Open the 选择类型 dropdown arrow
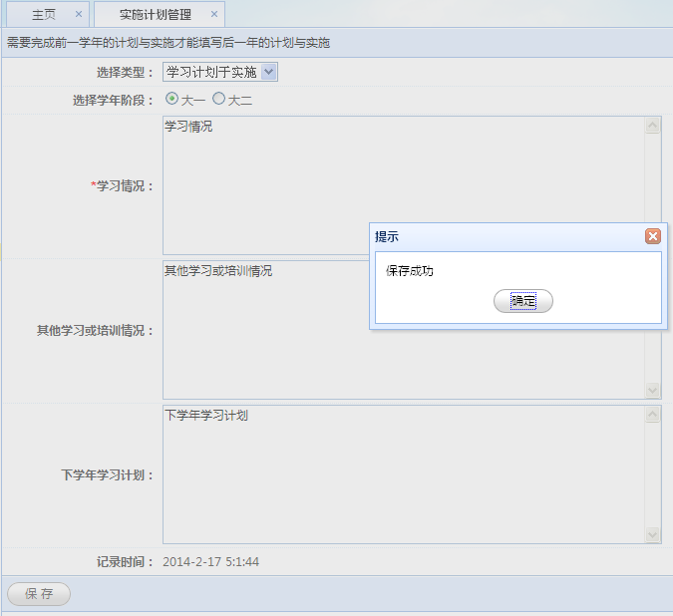 click(268, 72)
